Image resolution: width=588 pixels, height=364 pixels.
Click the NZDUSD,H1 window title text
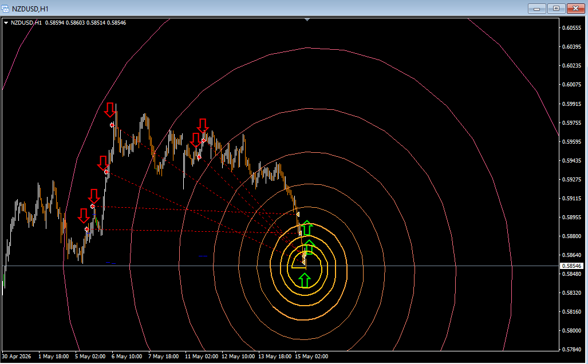click(30, 9)
